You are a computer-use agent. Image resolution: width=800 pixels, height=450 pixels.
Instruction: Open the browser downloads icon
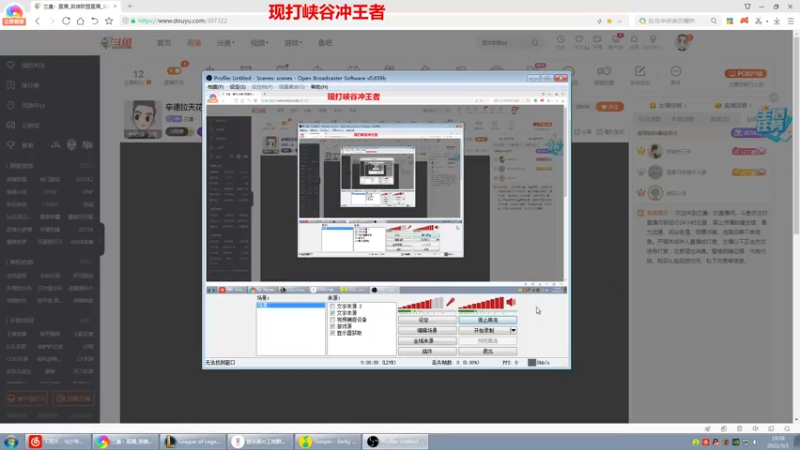(777, 21)
